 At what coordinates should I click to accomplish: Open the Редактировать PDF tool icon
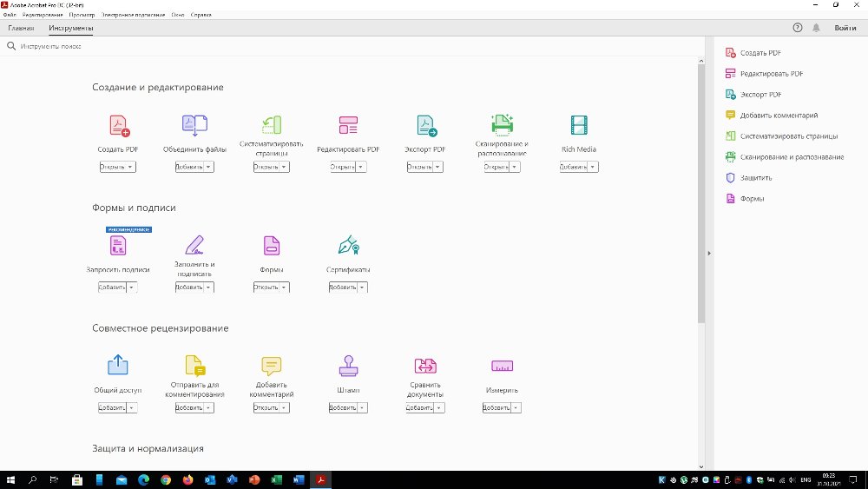click(x=348, y=125)
